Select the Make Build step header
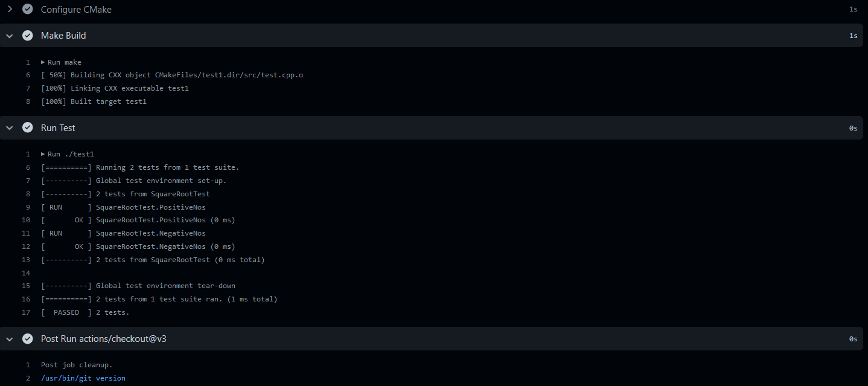 [x=63, y=35]
